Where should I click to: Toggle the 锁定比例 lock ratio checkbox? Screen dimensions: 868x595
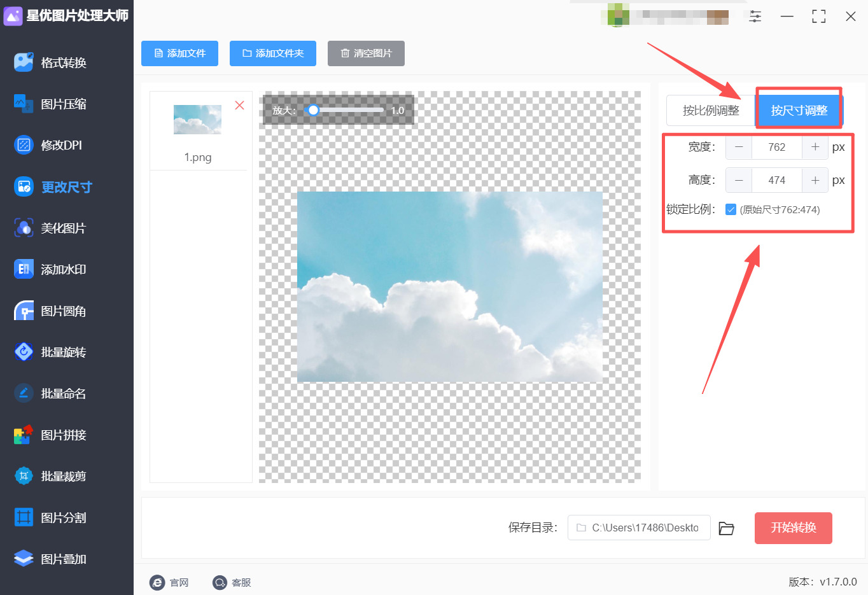coord(731,209)
